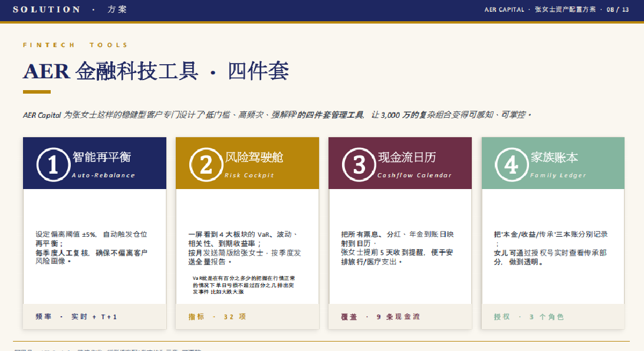Click the 指标 · 32 项 footer

(x=217, y=317)
